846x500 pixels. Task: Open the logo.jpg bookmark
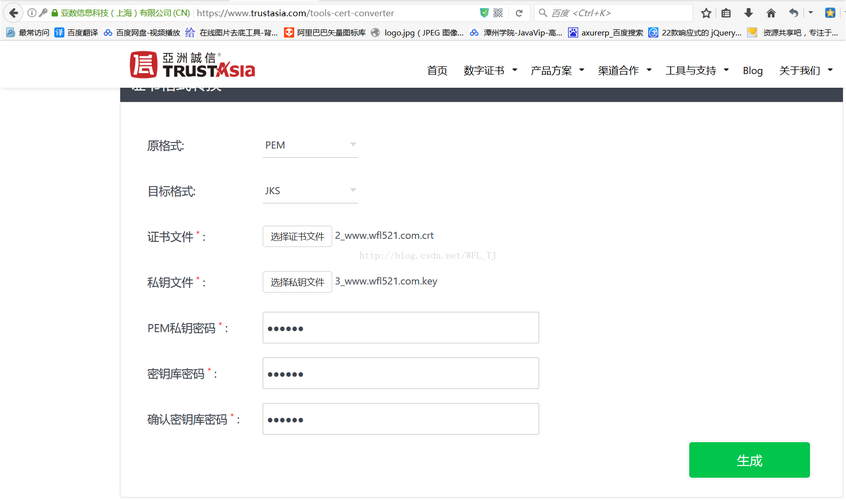pos(417,33)
